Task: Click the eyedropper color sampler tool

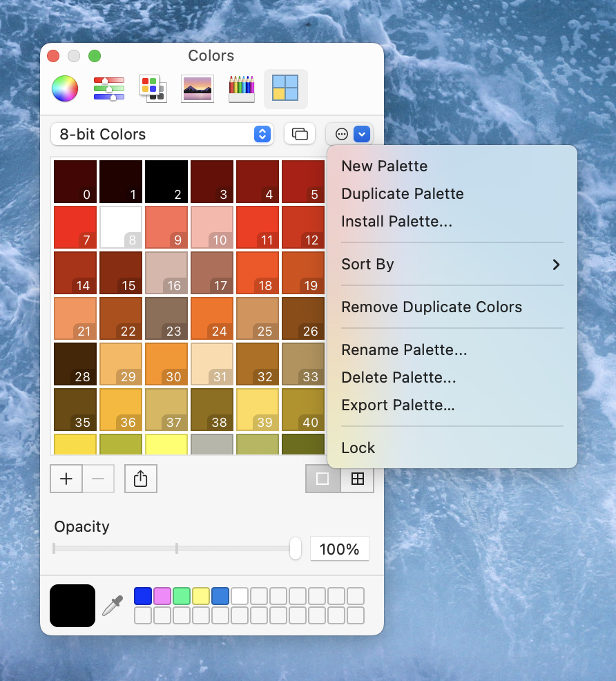Action: click(113, 606)
